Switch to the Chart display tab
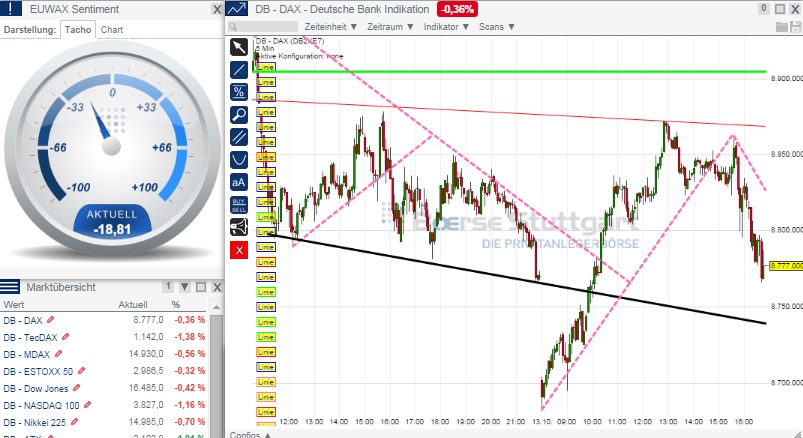This screenshot has height=438, width=803. coord(112,30)
